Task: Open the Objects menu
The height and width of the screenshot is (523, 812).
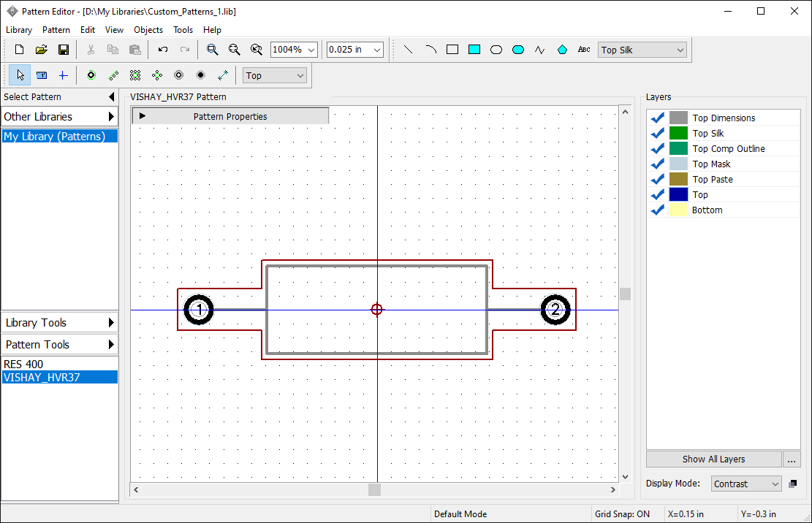Action: tap(148, 30)
